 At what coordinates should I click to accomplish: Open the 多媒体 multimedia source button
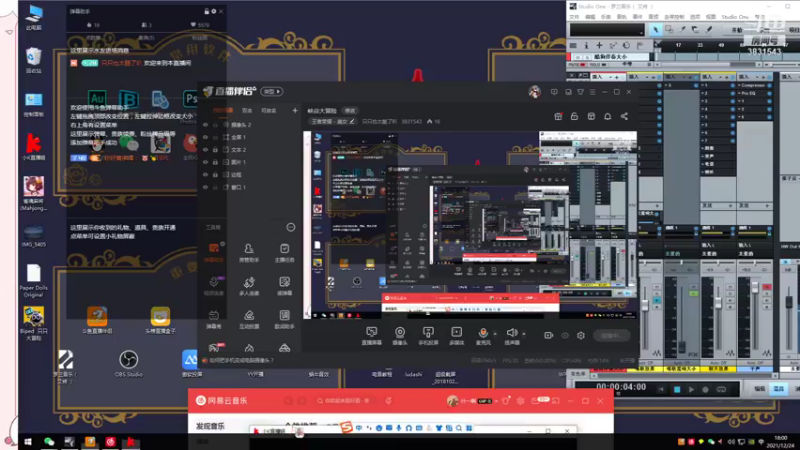pyautogui.click(x=457, y=336)
